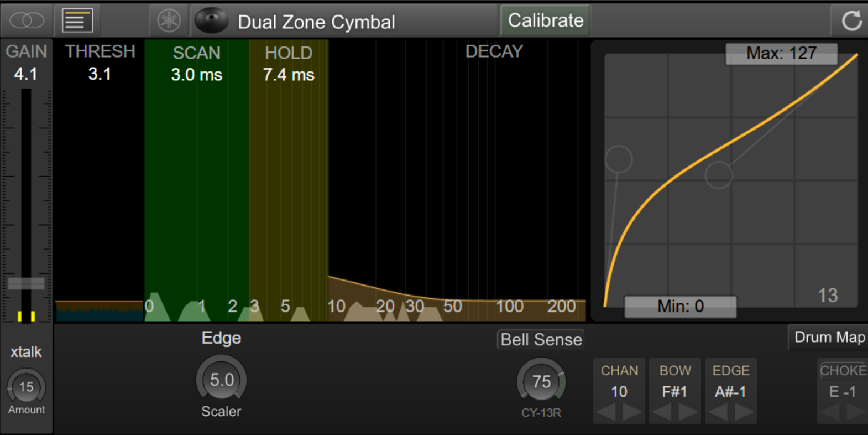Open the Dual Zone Cymbal type selector

(x=316, y=22)
